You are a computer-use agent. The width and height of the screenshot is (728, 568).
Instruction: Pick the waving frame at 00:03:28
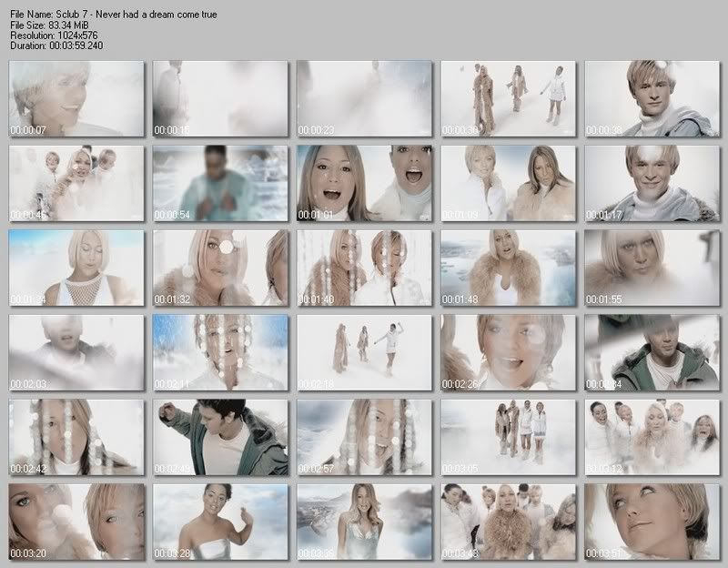[x=220, y=522]
